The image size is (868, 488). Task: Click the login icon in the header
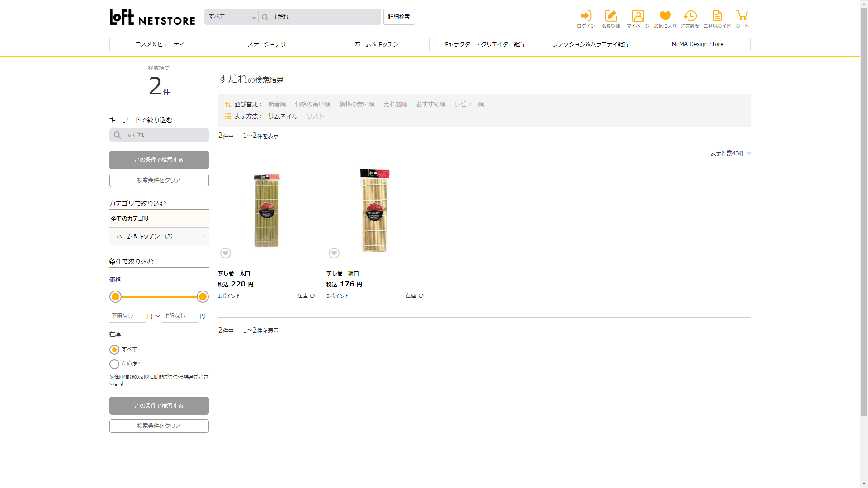click(586, 16)
